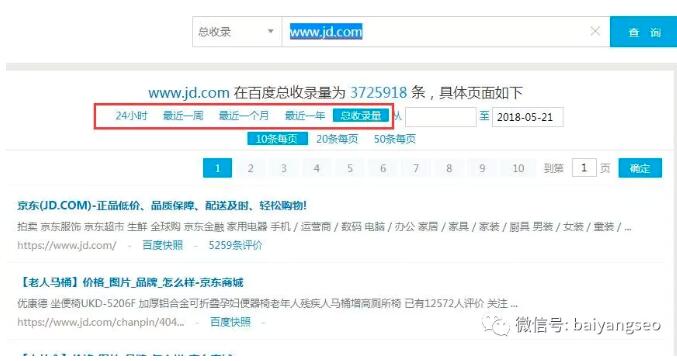Go to results page 6
Screen dimensions: 677x361
pyautogui.click(x=383, y=168)
